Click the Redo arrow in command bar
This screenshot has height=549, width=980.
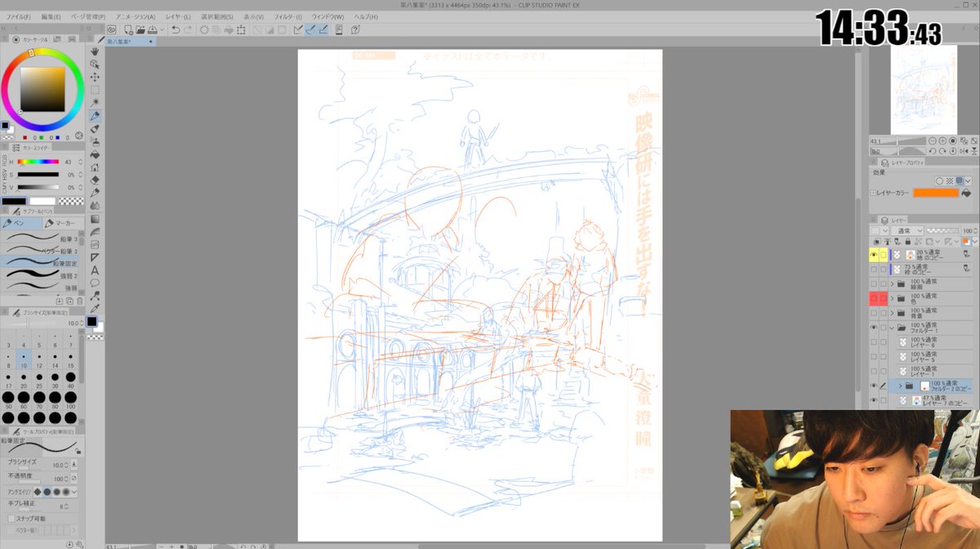point(189,29)
